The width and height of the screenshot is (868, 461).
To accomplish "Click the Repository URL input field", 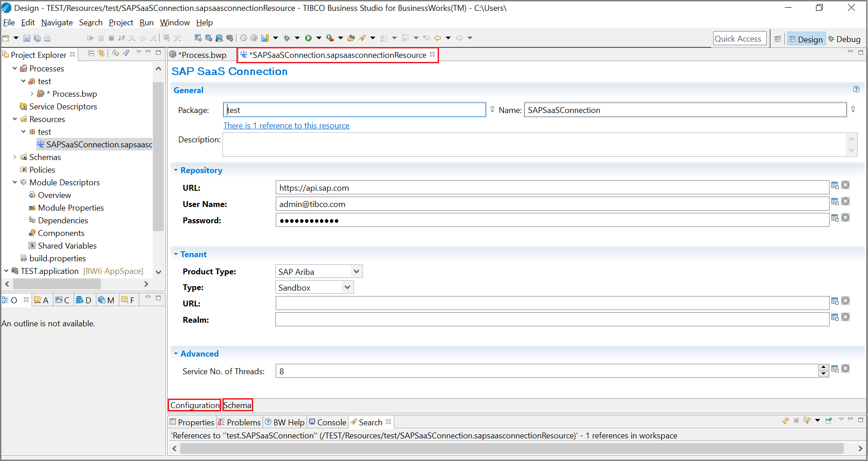I will click(x=552, y=188).
